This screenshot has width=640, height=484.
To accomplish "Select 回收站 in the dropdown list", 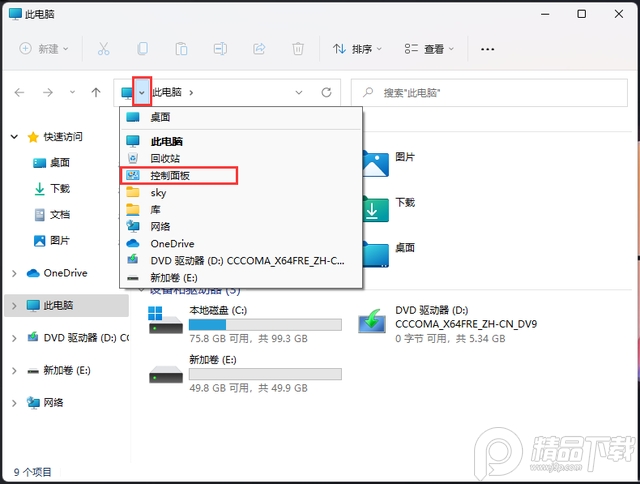I will [241, 158].
